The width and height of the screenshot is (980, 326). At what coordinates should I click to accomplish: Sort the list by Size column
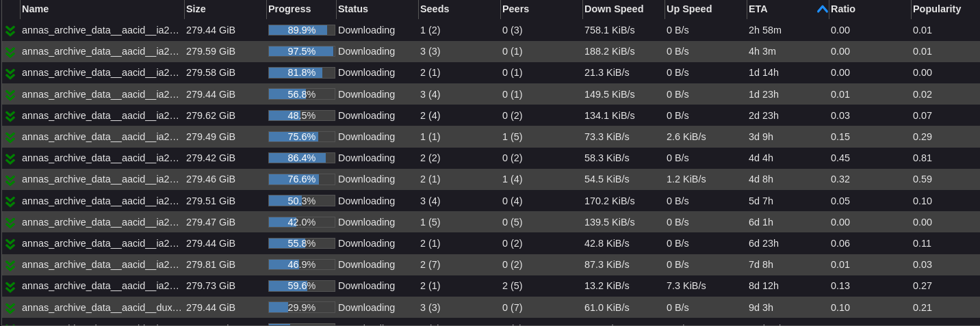coord(196,9)
